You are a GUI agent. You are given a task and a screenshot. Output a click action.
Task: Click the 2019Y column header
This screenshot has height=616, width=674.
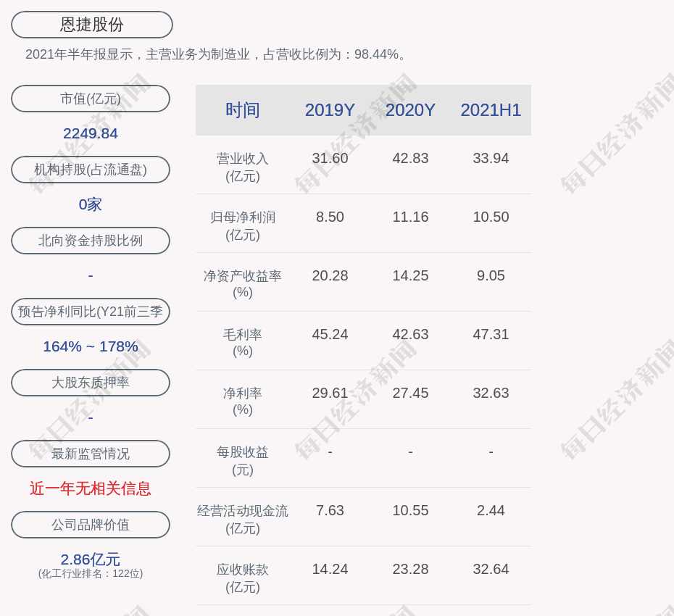click(x=330, y=110)
